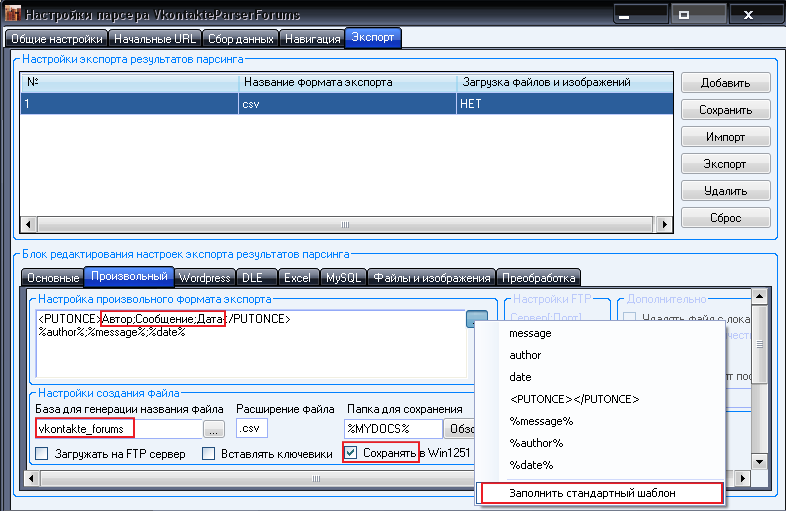Enable Загружать на FTP сервер checkbox
Screen dimensions: 786x511
(42, 453)
